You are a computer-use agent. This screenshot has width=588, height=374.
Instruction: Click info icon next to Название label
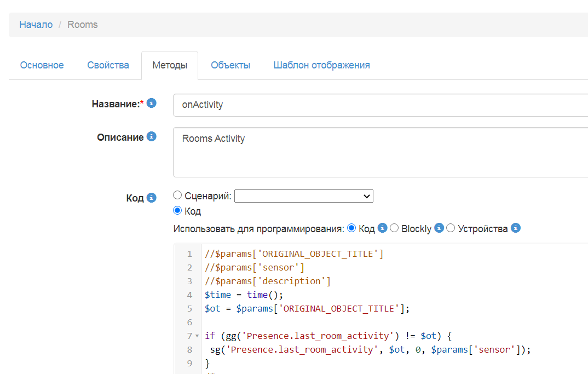pyautogui.click(x=152, y=103)
